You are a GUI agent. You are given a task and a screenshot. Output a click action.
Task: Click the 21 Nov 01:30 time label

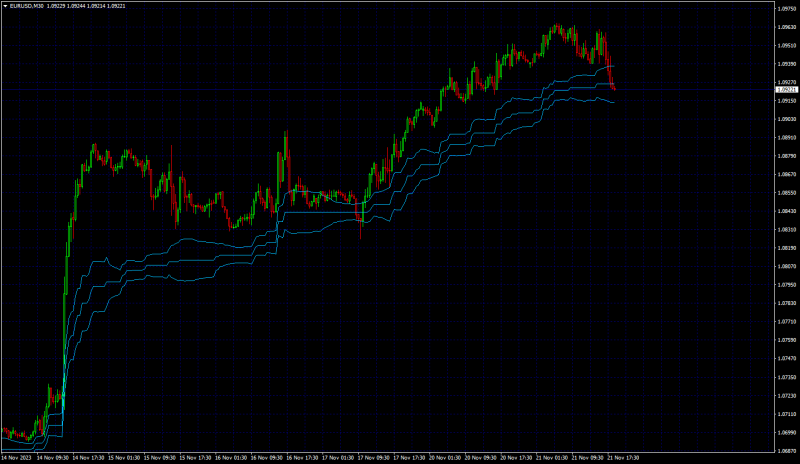click(x=553, y=458)
